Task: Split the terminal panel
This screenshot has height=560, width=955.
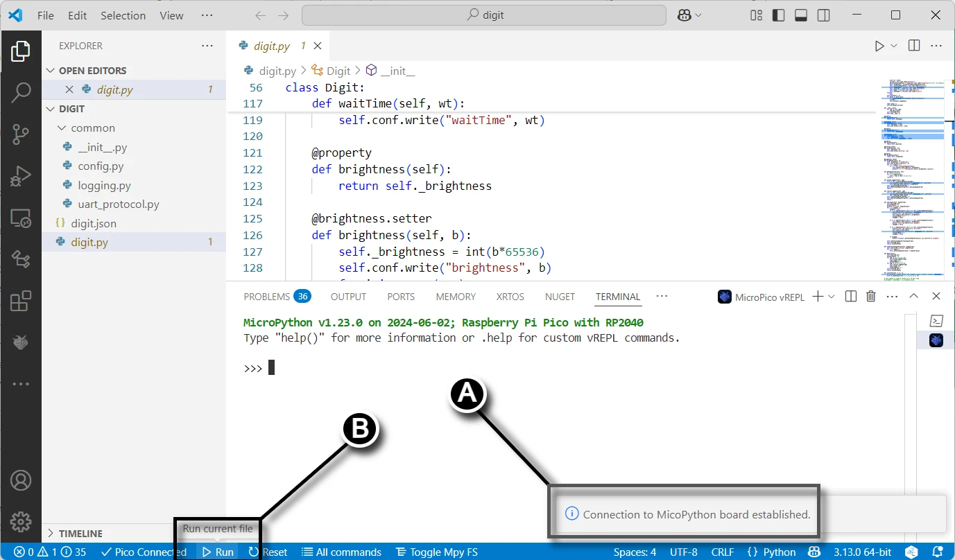Action: coord(851,297)
